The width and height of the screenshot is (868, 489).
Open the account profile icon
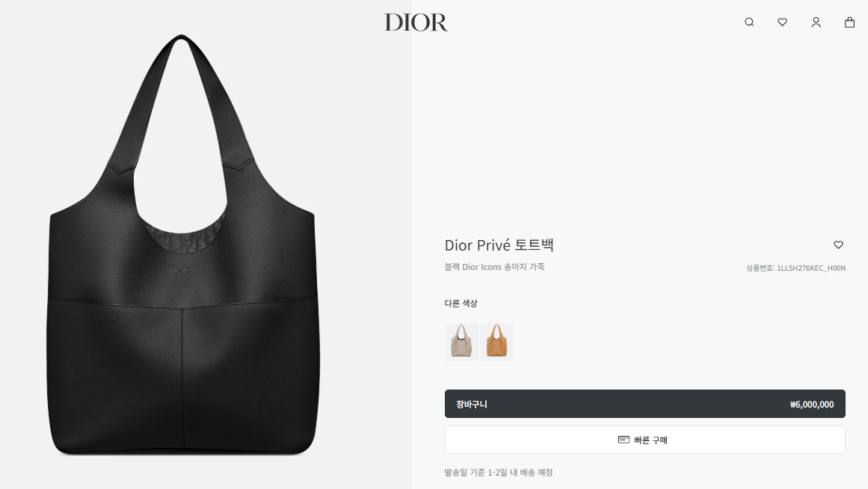coord(816,22)
